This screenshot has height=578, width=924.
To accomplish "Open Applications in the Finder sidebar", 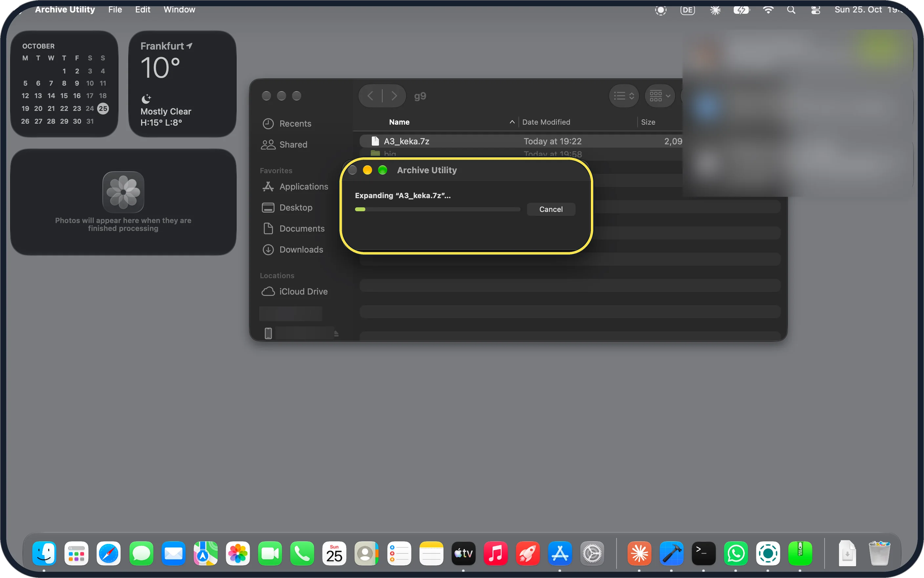I will [295, 187].
